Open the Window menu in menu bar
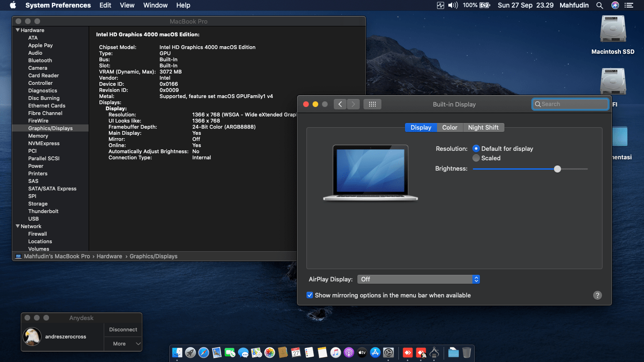 [155, 5]
